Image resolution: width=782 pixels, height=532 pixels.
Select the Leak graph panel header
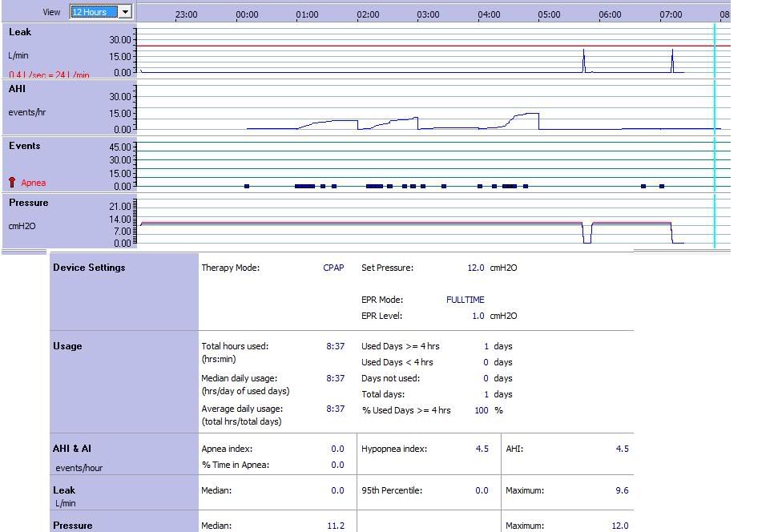pos(20,32)
